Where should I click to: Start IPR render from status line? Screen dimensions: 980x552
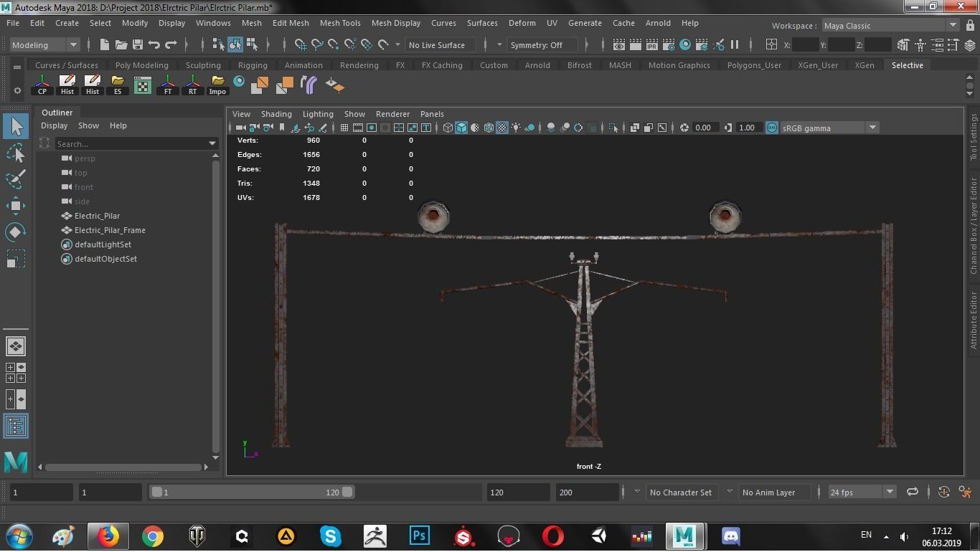coord(651,44)
